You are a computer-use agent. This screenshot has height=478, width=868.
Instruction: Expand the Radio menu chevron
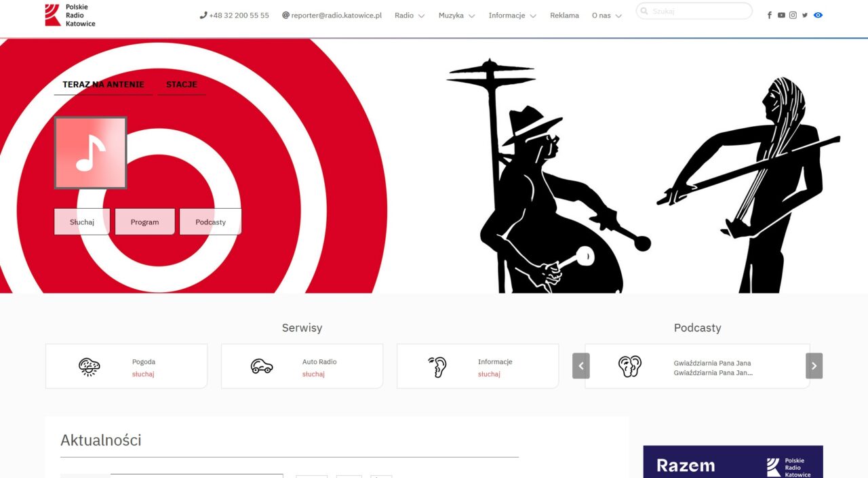click(421, 16)
